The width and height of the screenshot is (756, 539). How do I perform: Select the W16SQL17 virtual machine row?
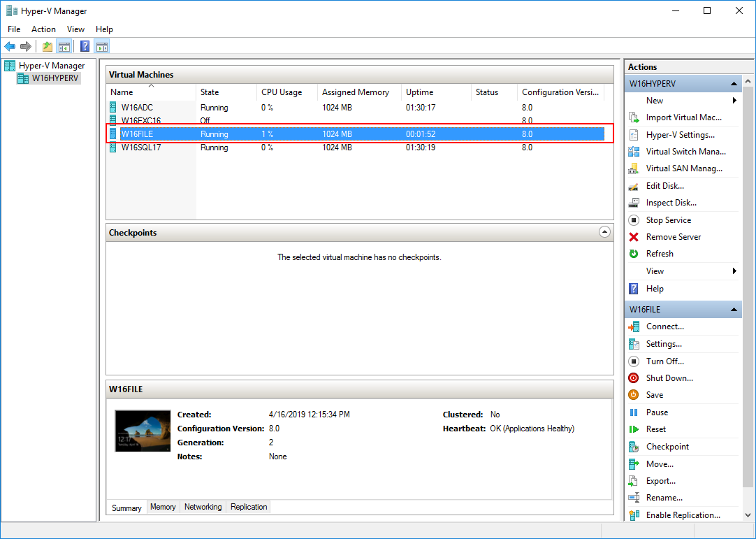point(356,148)
